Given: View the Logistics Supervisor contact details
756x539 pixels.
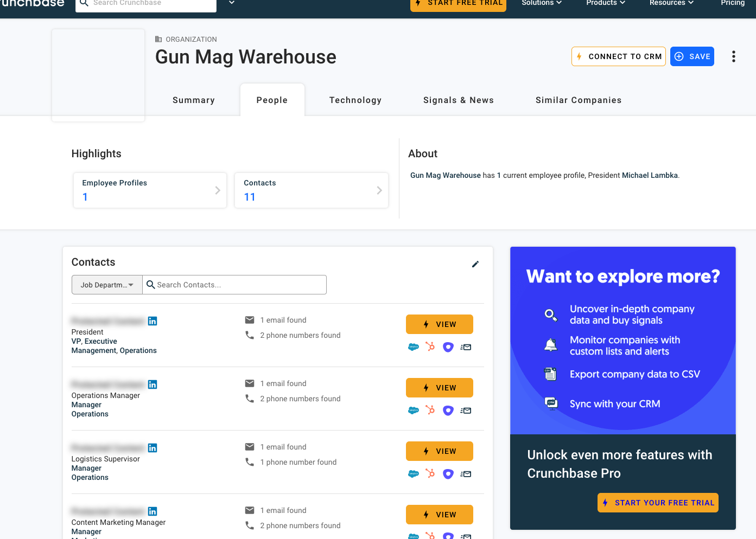Looking at the screenshot, I should (440, 451).
